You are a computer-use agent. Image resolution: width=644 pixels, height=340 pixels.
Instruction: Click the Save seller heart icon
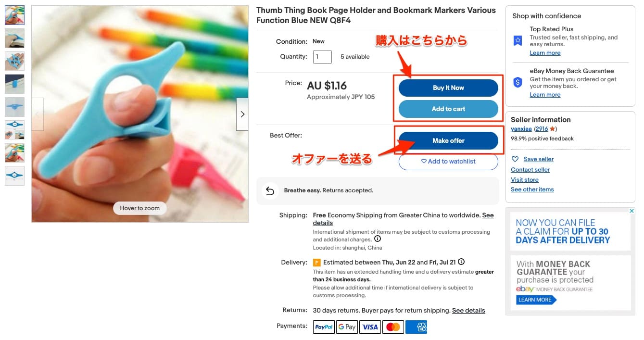pyautogui.click(x=515, y=159)
